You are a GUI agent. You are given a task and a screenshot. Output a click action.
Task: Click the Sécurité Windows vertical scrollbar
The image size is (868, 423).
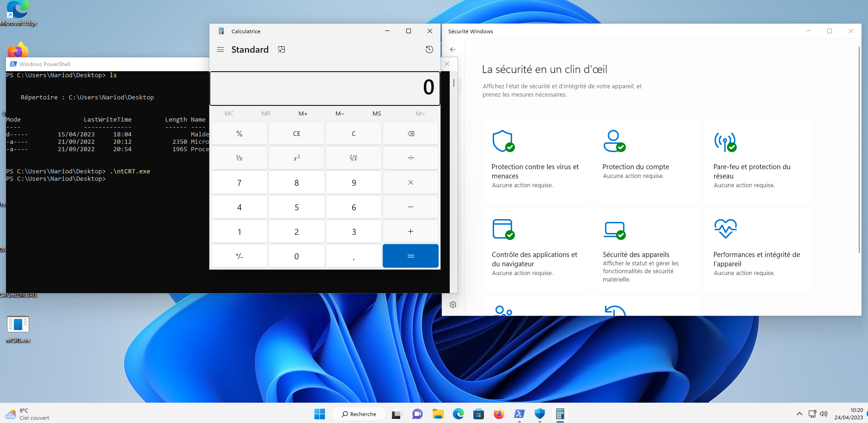[x=859, y=149]
